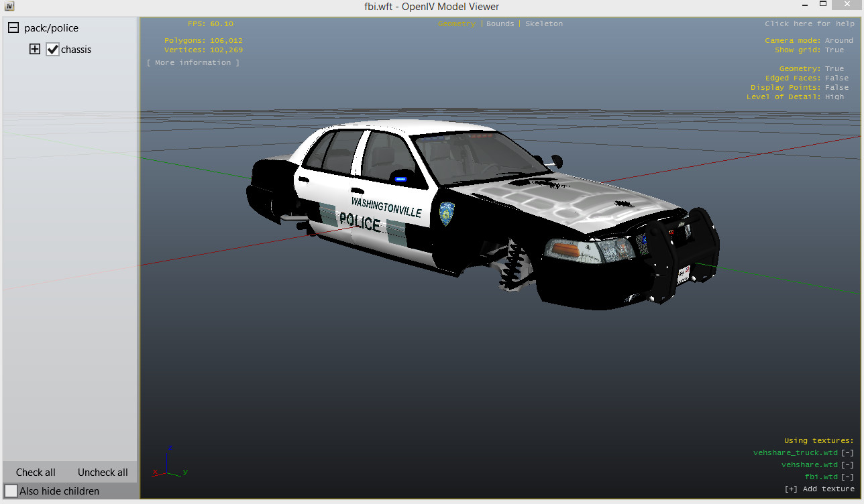Click the Add texture button

pos(819,489)
